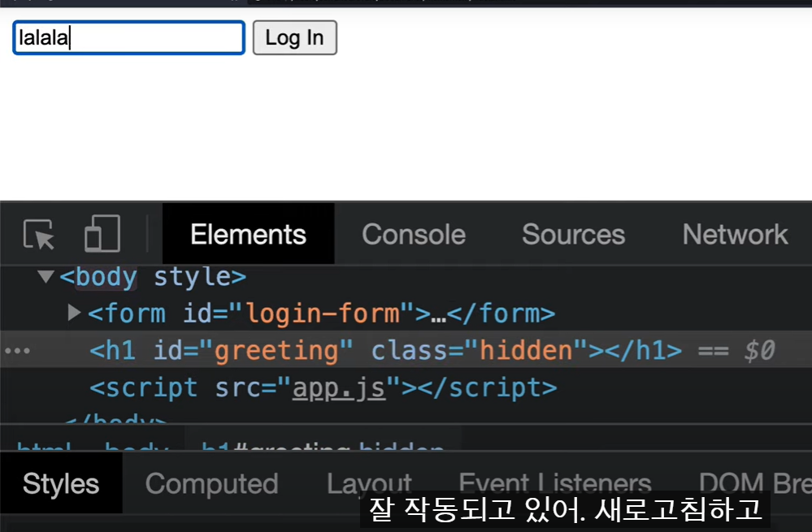Click the "greeting" id attribute value
Viewport: 812px width, 532px height.
pos(276,350)
